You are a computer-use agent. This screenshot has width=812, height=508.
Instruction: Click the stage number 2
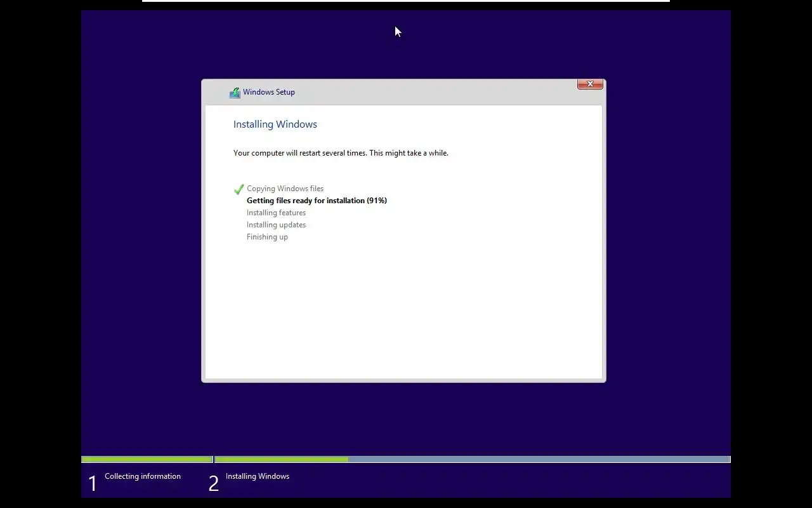tap(214, 484)
